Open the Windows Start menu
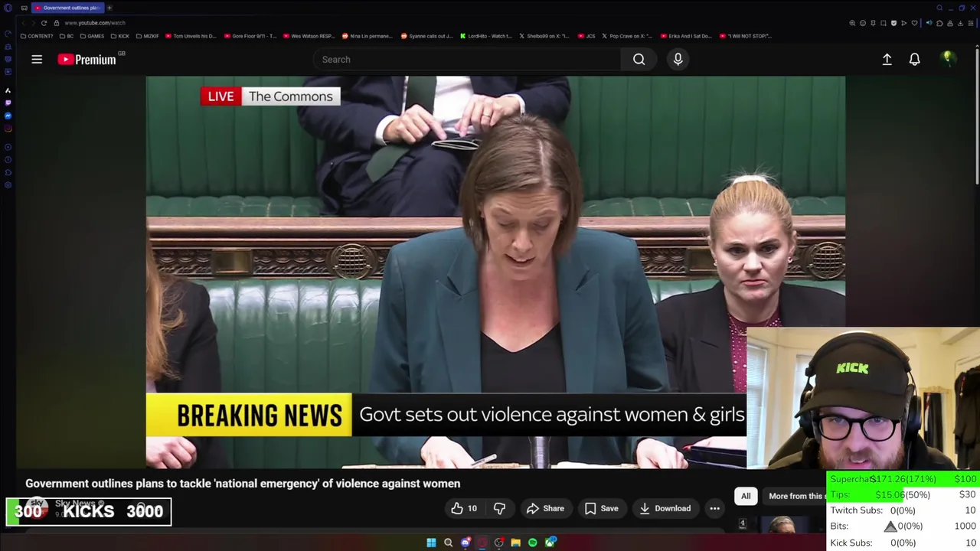980x551 pixels. click(431, 543)
